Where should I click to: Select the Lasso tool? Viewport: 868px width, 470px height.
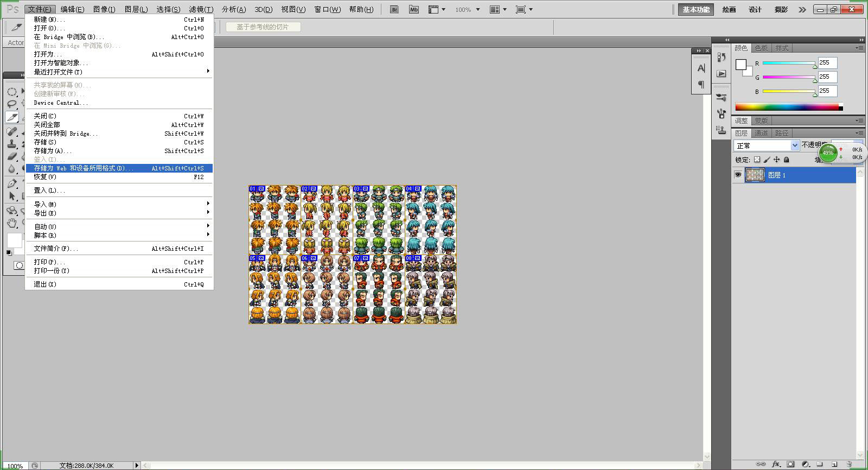point(12,104)
